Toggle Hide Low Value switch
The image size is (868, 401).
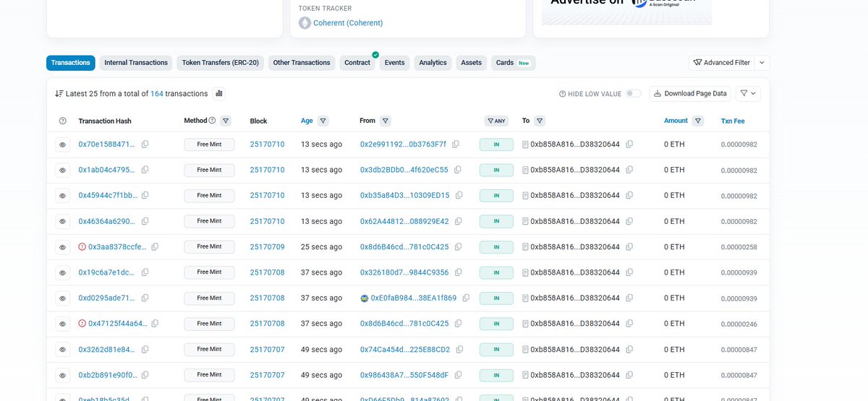tap(633, 94)
